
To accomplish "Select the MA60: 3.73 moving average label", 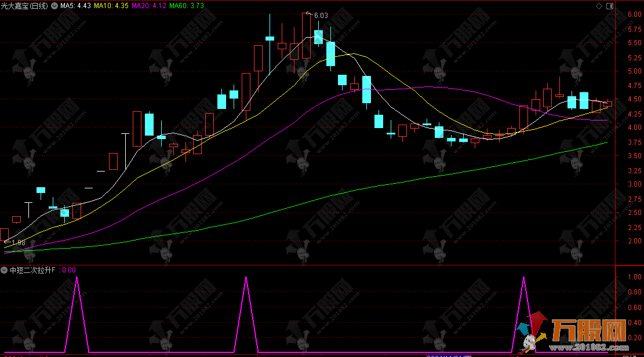I will pyautogui.click(x=187, y=6).
